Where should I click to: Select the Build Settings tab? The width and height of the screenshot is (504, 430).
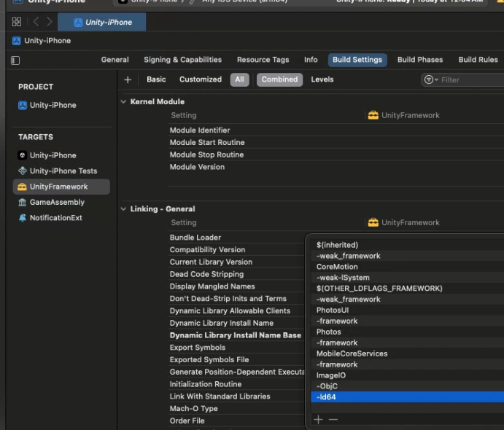[x=357, y=60]
